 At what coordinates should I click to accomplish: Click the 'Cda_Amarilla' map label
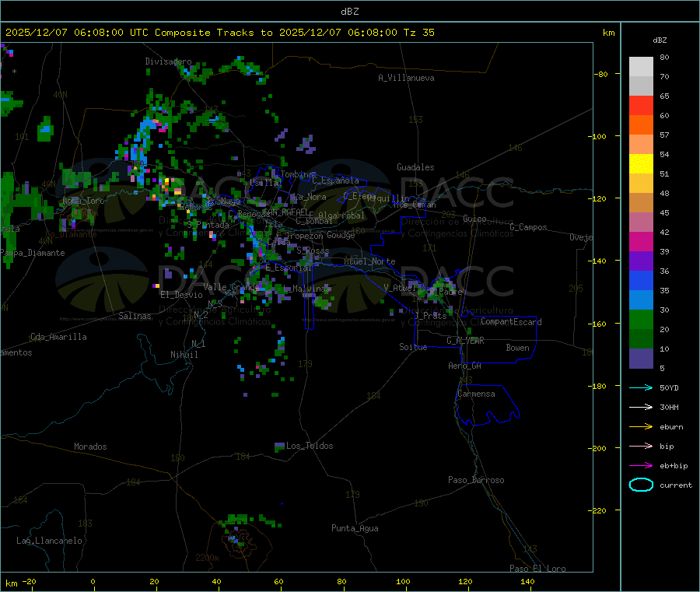point(58,337)
